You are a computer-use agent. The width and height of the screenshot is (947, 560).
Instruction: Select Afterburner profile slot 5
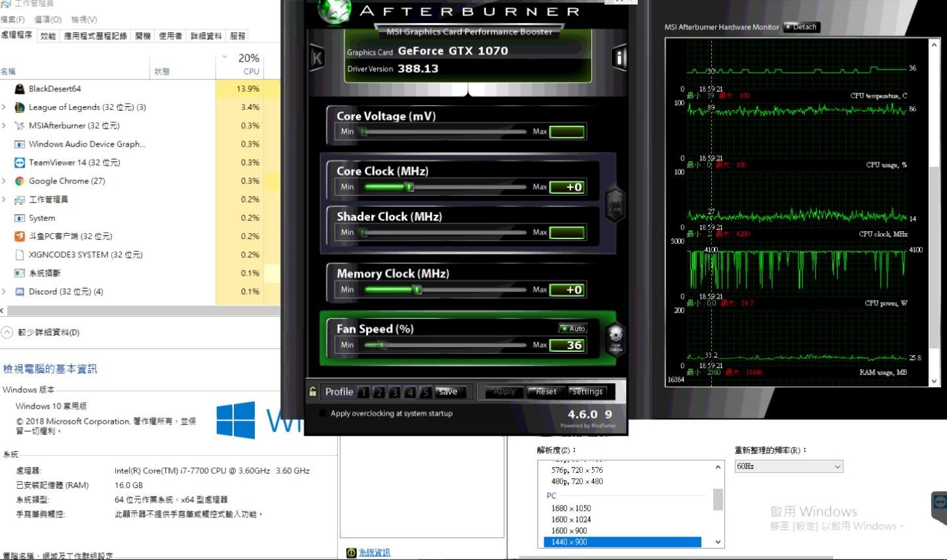click(426, 392)
